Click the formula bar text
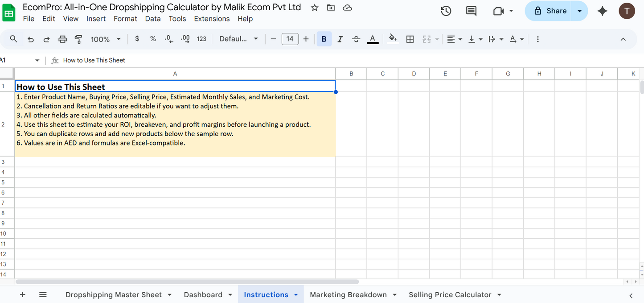 pos(94,60)
